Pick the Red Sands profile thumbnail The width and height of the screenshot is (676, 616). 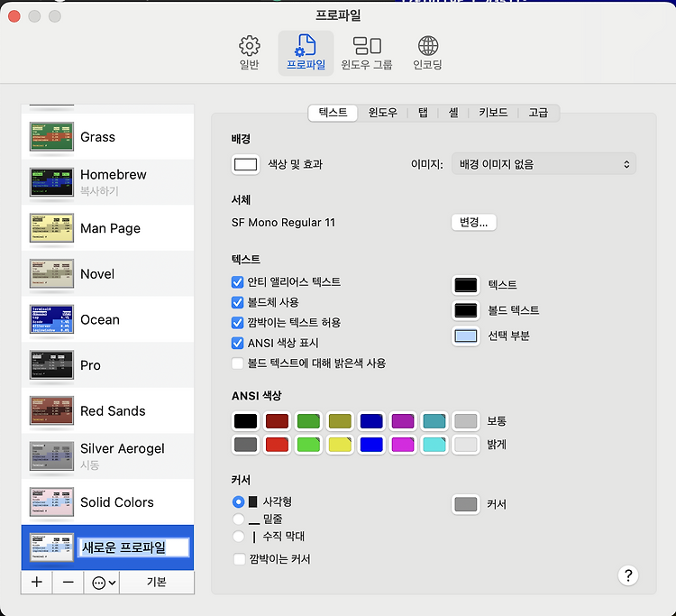51,410
